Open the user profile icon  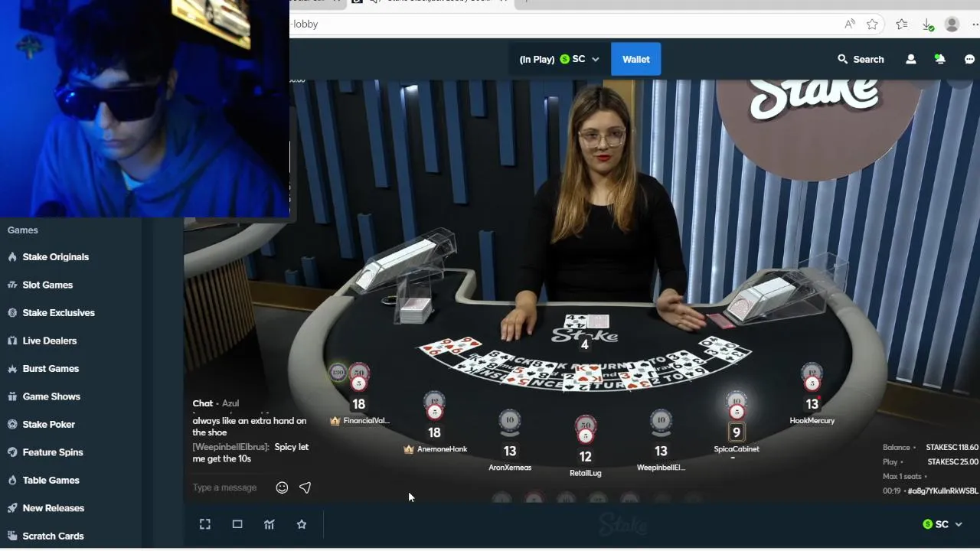910,59
